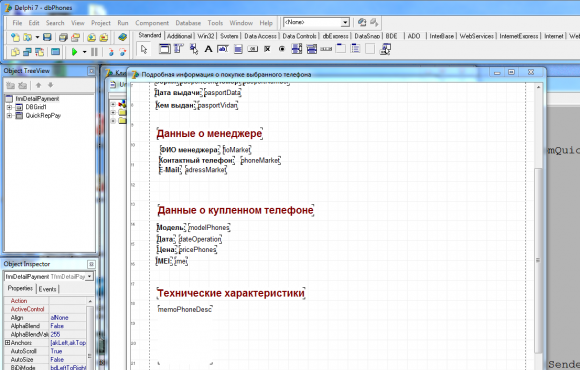The image size is (580, 370).
Task: Click the Pause program icon
Action: click(94, 52)
